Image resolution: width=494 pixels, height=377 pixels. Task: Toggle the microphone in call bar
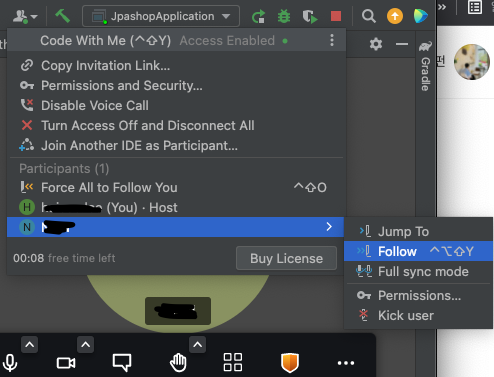tap(10, 363)
